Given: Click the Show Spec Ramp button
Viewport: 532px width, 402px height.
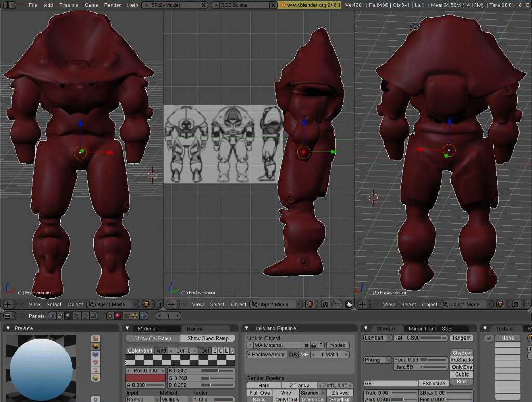Looking at the screenshot, I should click(x=208, y=338).
